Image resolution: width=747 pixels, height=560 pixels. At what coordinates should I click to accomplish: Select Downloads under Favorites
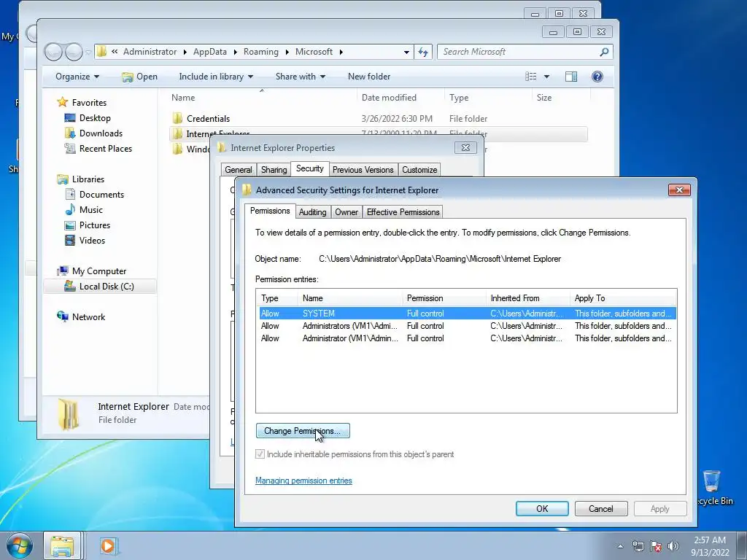(101, 133)
